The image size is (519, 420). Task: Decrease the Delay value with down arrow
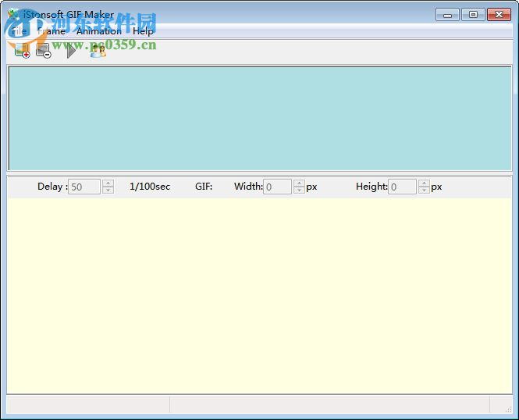pos(108,190)
